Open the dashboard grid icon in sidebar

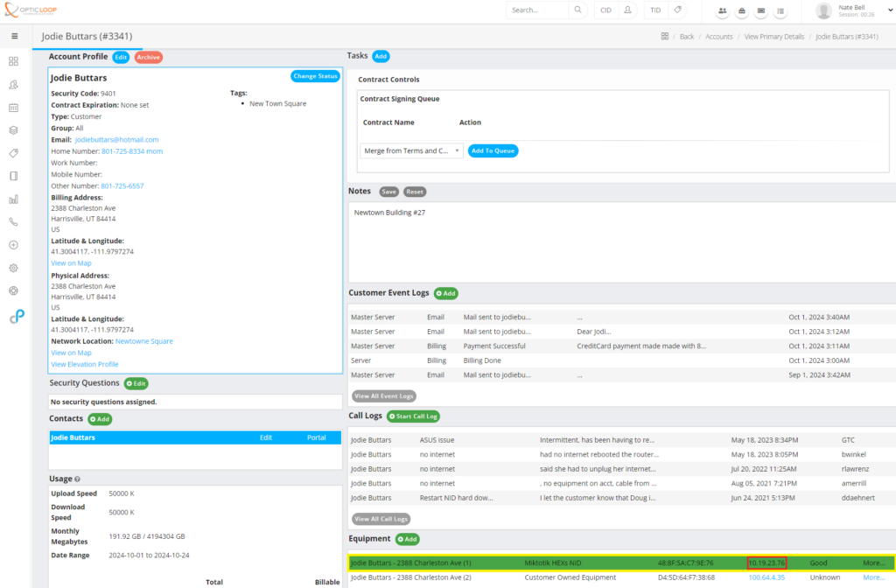(13, 62)
